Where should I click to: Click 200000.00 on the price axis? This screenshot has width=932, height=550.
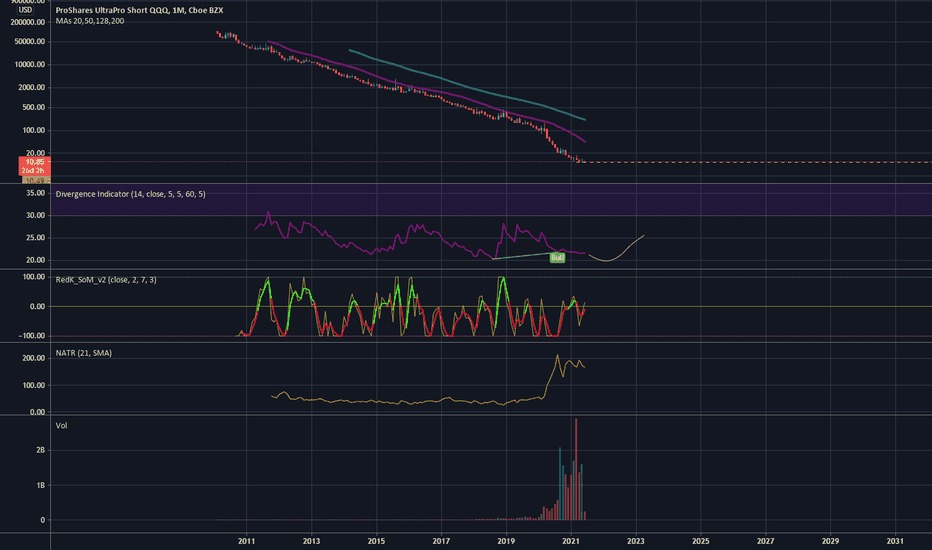tap(28, 22)
